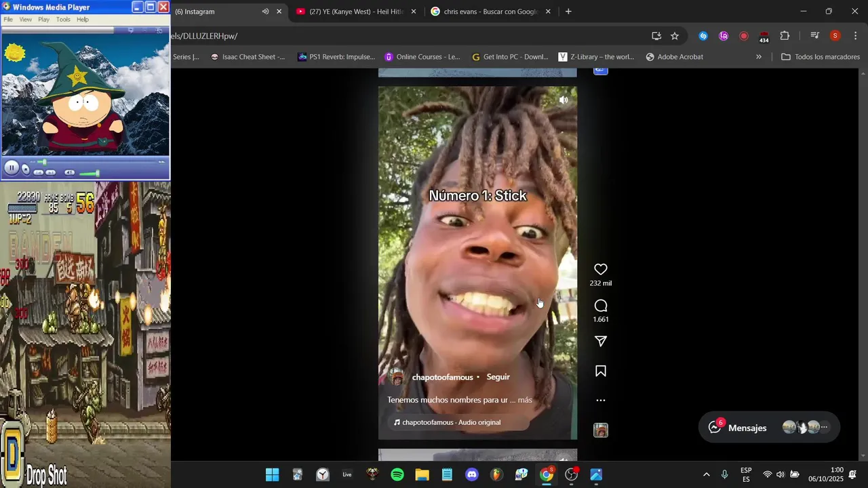Open the extension with the 434 badge
This screenshot has width=868, height=488.
pos(764,37)
